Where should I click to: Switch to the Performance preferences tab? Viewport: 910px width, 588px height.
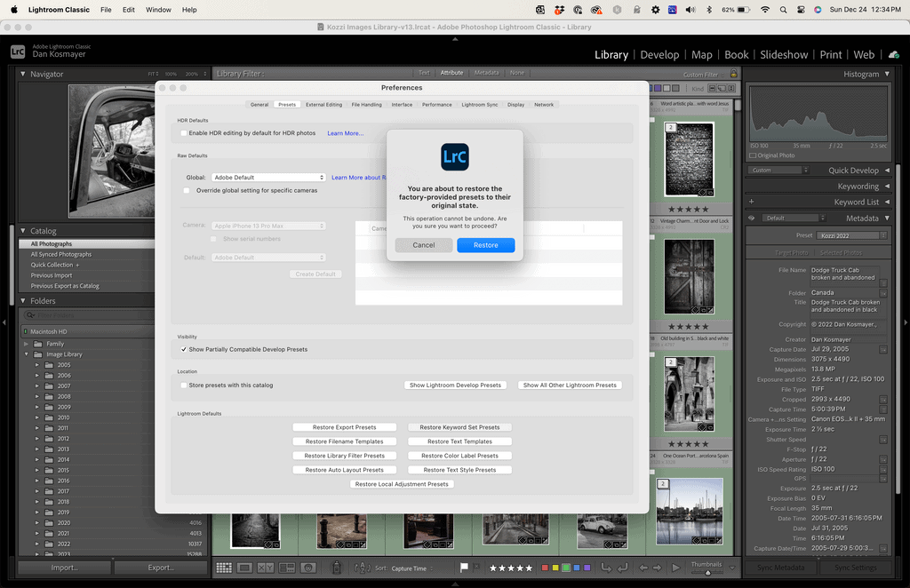tap(436, 105)
